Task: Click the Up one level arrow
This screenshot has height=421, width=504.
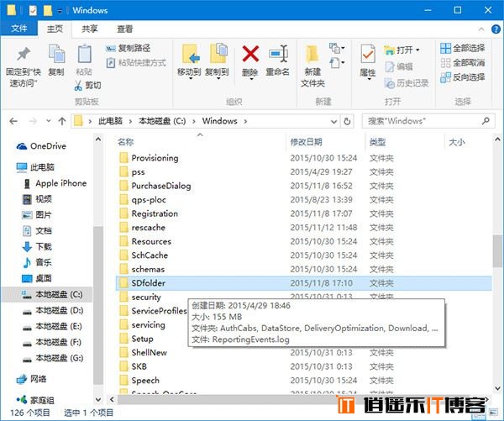Action: [x=62, y=121]
